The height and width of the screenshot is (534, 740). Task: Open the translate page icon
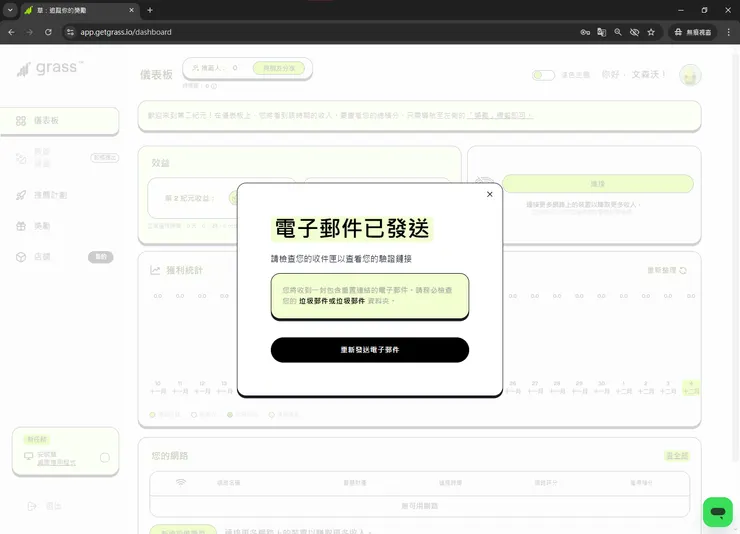[601, 32]
